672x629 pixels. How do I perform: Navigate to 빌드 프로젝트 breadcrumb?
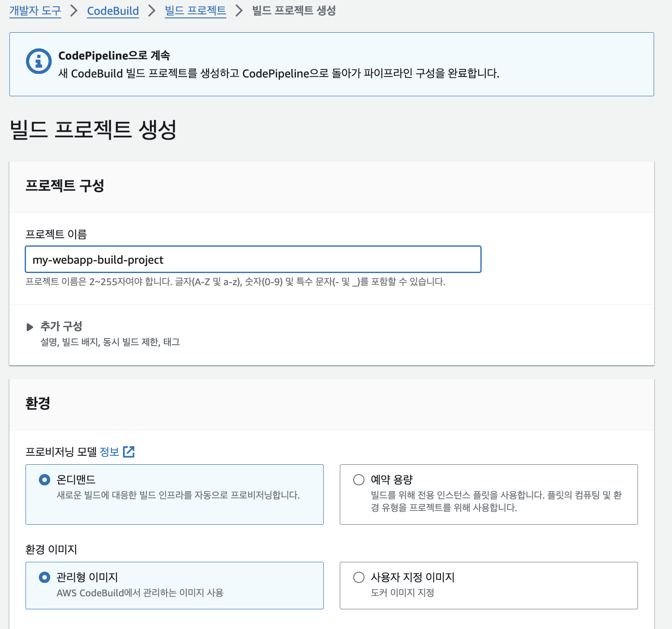195,11
